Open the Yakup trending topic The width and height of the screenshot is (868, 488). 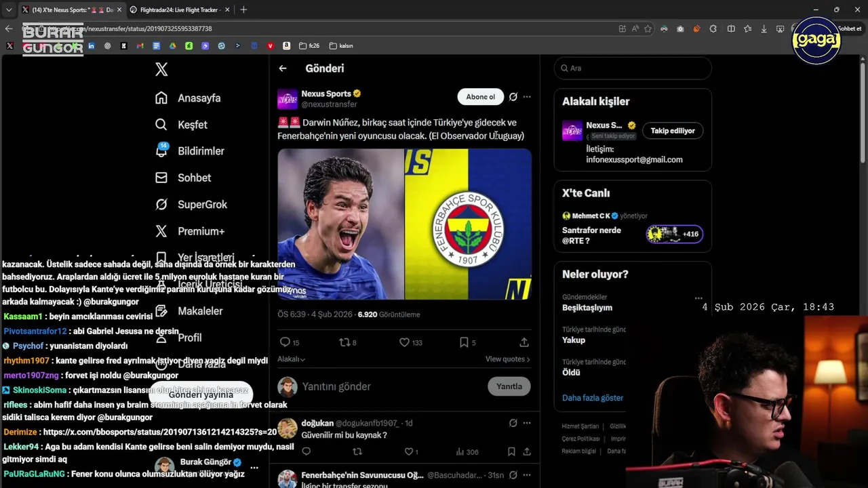574,340
